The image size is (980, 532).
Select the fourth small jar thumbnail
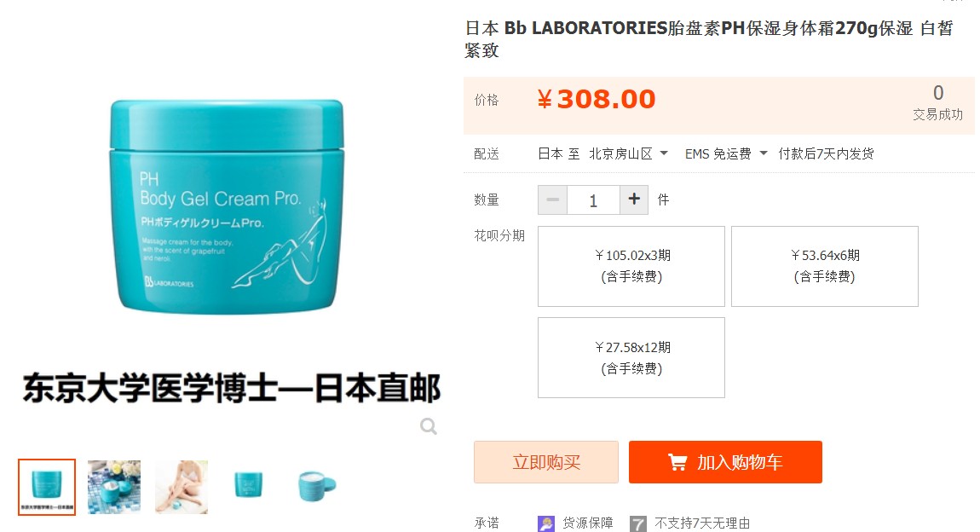coord(249,487)
